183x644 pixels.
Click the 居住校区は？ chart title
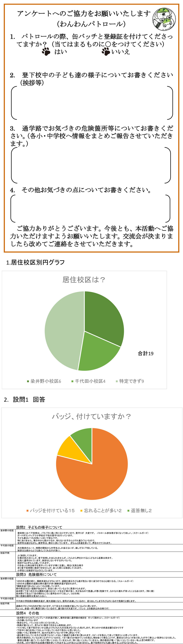coord(84,280)
